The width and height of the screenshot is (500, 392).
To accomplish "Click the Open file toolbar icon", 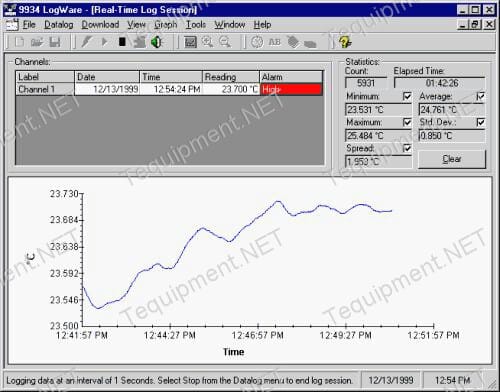I will 37,42.
